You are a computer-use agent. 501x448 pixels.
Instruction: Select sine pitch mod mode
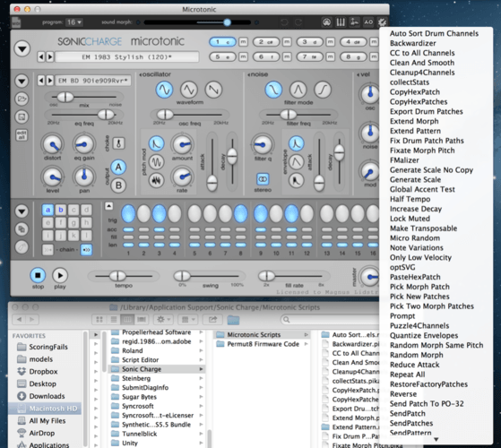pos(156,162)
